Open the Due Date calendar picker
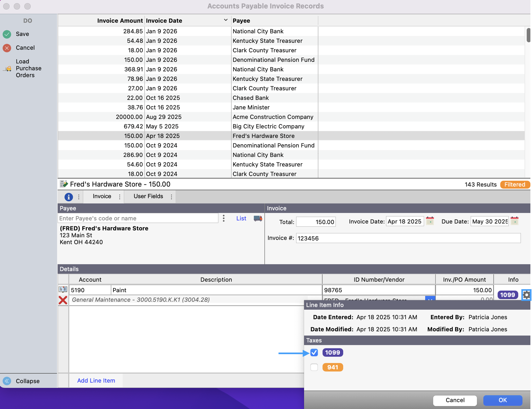Screen dimensions: 532x409 514,221
